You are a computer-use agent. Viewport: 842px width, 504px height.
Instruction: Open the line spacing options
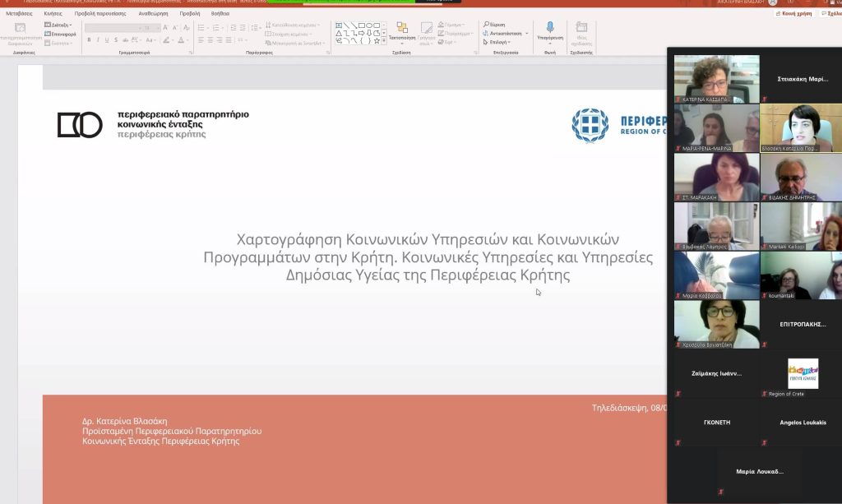pos(256,27)
